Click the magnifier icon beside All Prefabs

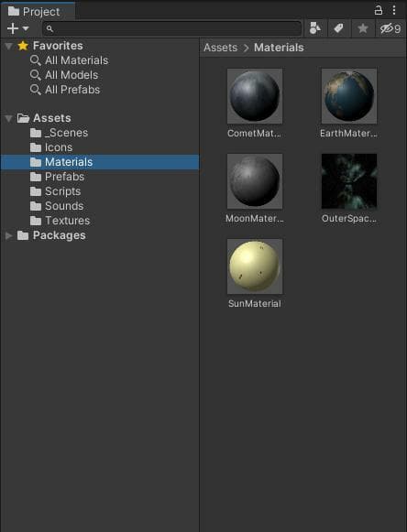[x=36, y=90]
